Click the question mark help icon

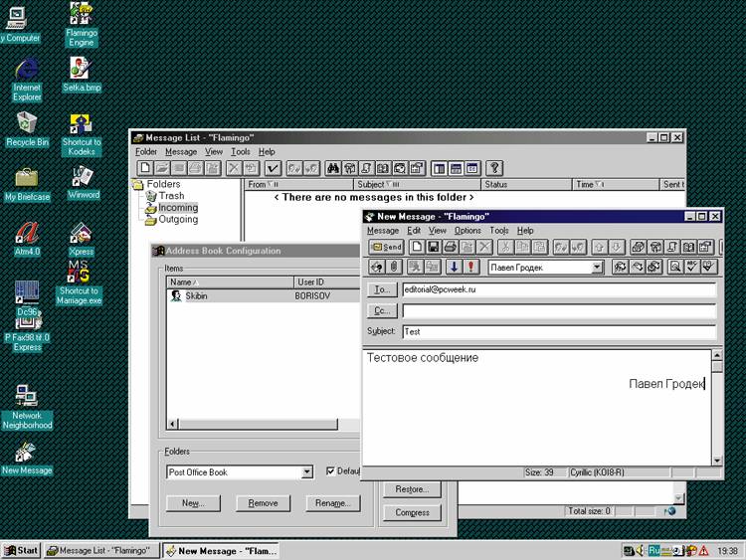click(493, 168)
